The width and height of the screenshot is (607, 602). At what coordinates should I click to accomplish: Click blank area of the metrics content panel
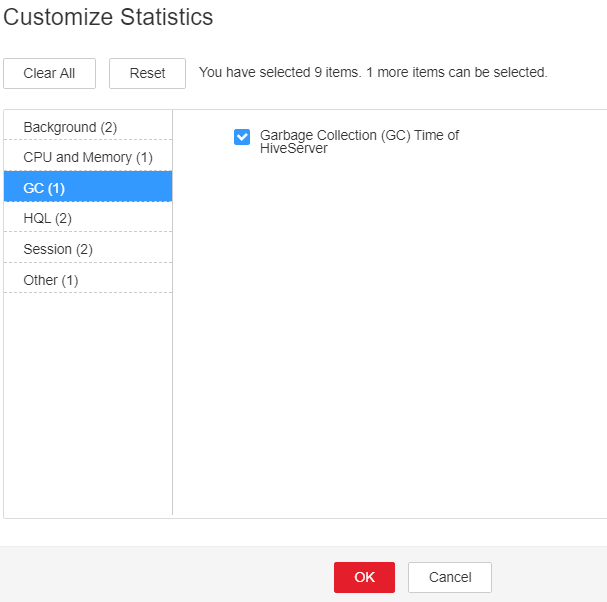tap(387, 329)
